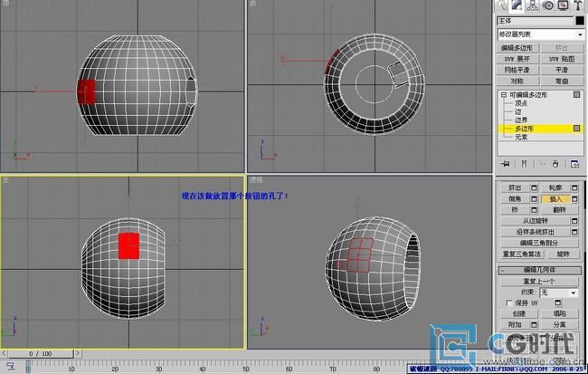Collapse the 可编辑多边形 tree node
The height and width of the screenshot is (374, 588).
tap(504, 95)
